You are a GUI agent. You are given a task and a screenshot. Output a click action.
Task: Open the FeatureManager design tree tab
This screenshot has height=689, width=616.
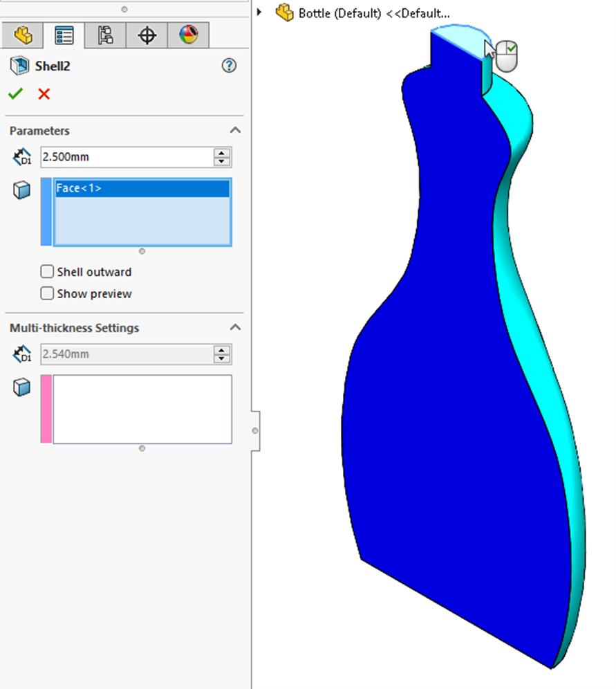[x=23, y=35]
